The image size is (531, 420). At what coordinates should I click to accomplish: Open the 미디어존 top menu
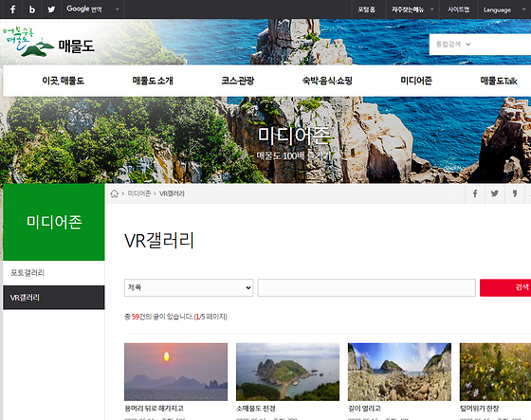(x=416, y=81)
